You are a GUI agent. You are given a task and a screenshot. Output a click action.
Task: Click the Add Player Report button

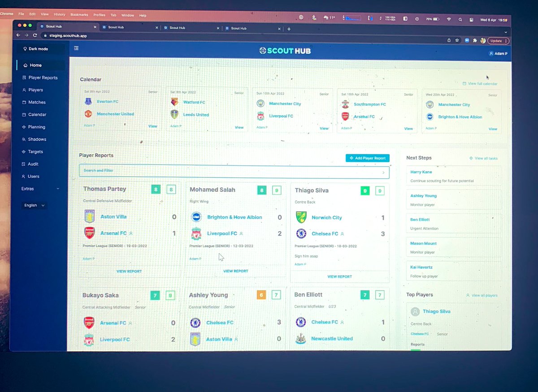pos(368,158)
